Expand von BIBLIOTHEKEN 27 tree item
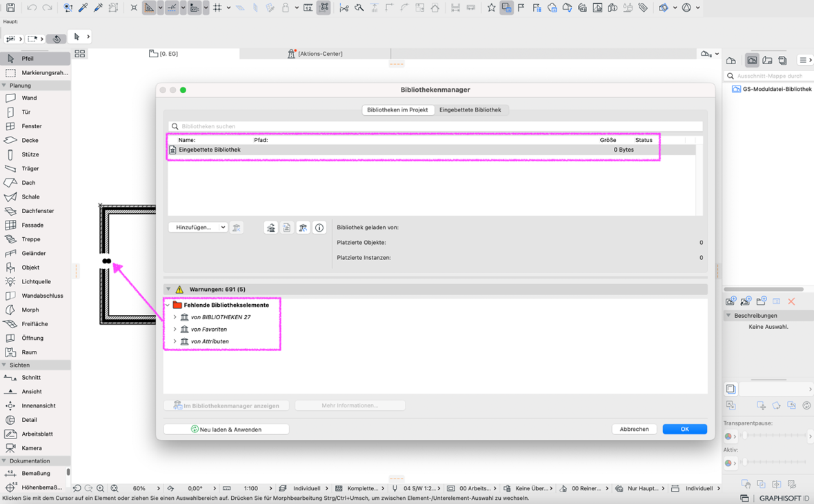The image size is (814, 504). click(175, 317)
